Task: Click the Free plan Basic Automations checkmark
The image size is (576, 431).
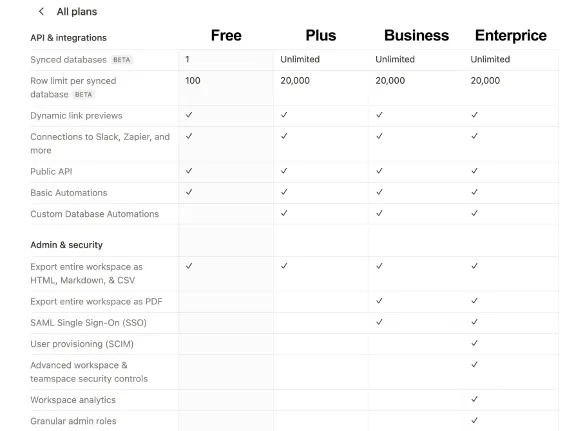Action: (x=189, y=192)
